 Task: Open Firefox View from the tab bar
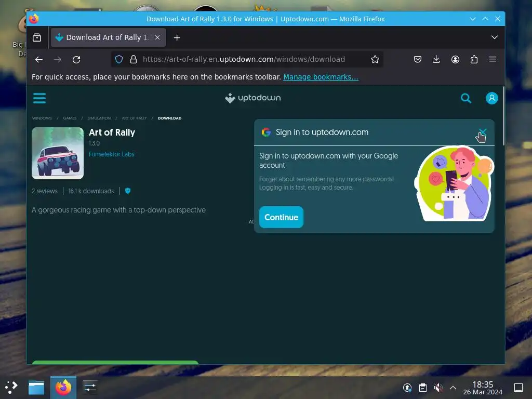tap(37, 37)
